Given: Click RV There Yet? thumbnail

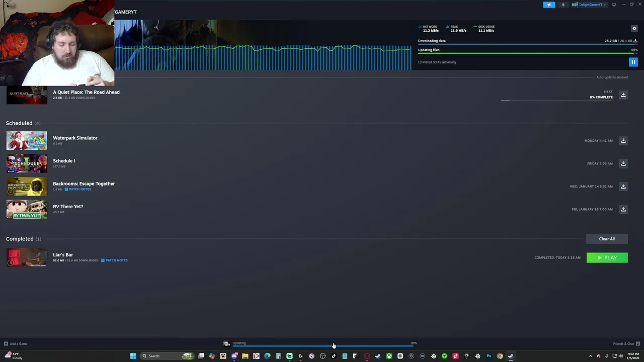Looking at the screenshot, I should point(27,209).
